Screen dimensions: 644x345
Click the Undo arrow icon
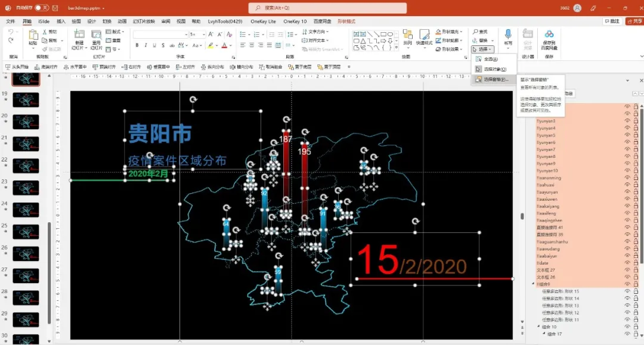11,32
